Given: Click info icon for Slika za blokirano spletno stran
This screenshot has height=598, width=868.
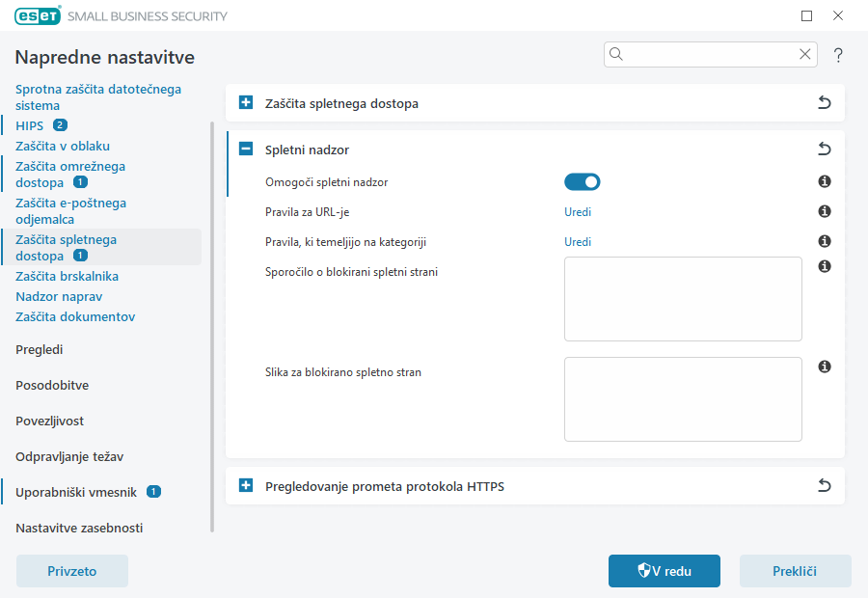Looking at the screenshot, I should (x=825, y=367).
